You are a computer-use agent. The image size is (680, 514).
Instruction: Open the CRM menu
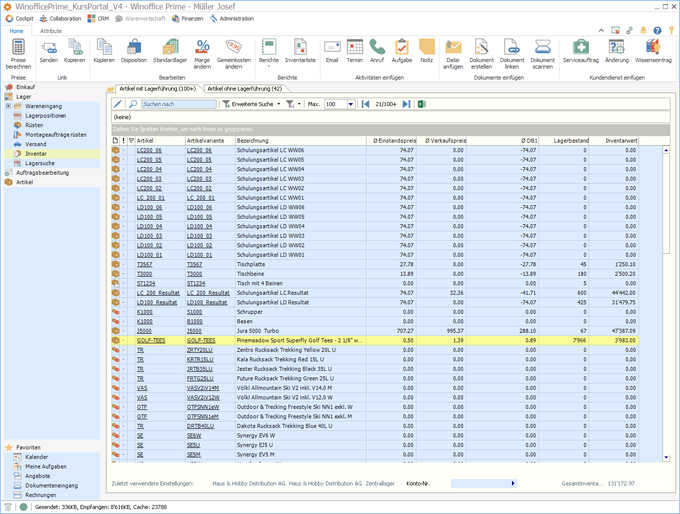[98, 19]
